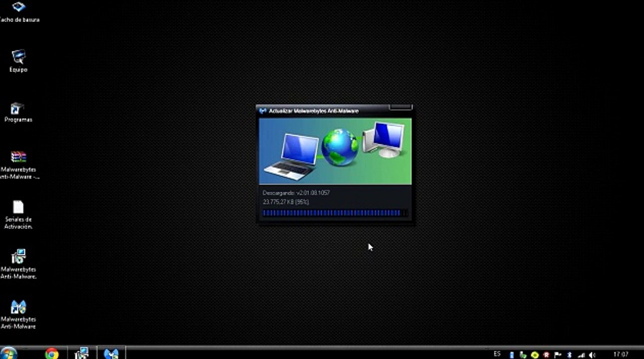644x359 pixels.
Task: Open the red R tray icon
Action: [546, 355]
